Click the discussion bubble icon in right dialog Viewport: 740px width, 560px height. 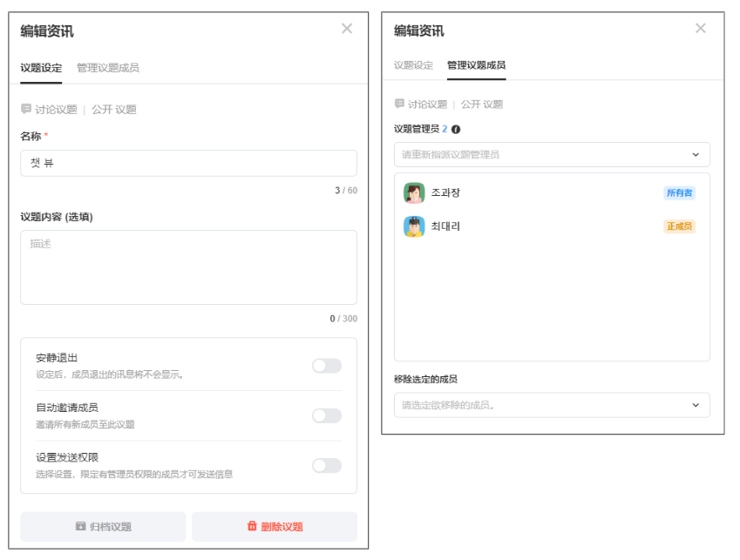(399, 105)
